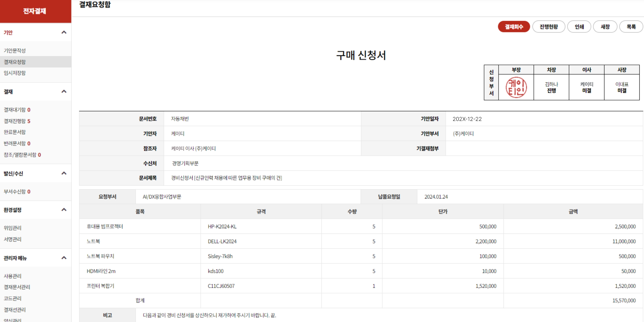Viewport: 644px width, 322px height.
Task: Click the 금액 column header
Action: coord(573,211)
